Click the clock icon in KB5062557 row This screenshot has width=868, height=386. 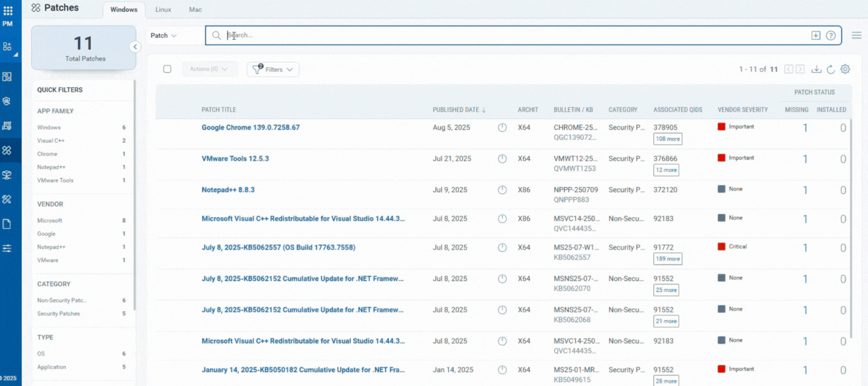pyautogui.click(x=502, y=248)
